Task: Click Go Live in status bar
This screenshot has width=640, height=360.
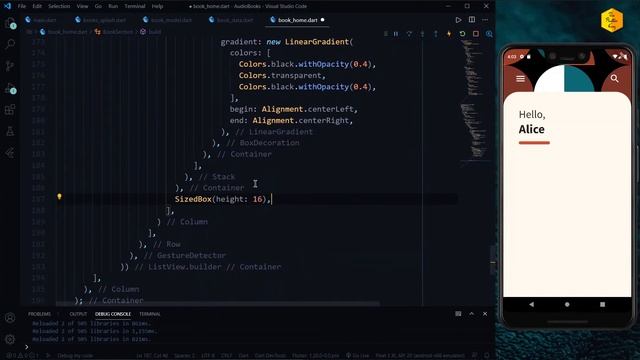Action: pyautogui.click(x=358, y=356)
